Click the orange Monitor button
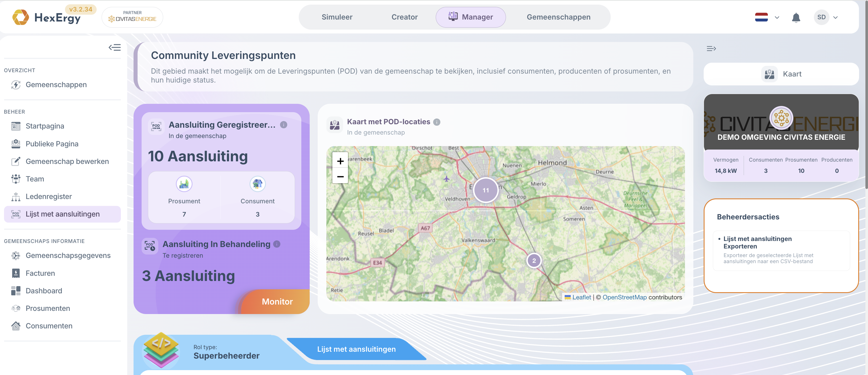 pyautogui.click(x=277, y=302)
